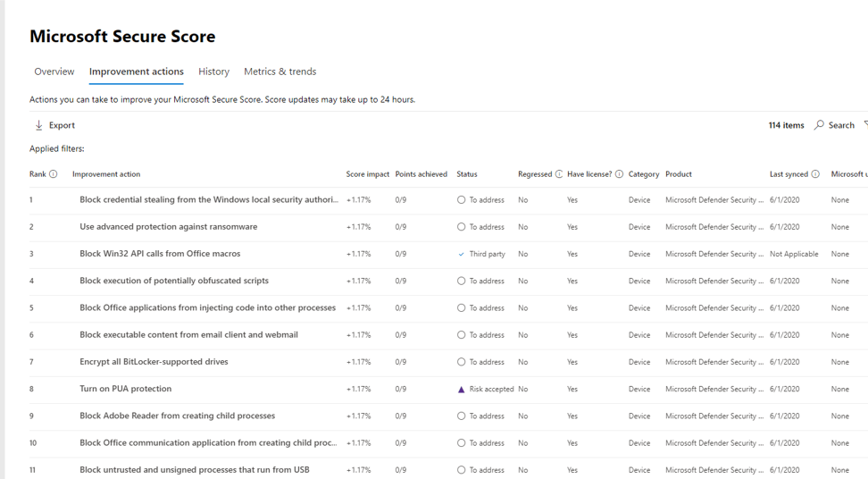Click Third party checkmark icon on row 3

[461, 255]
